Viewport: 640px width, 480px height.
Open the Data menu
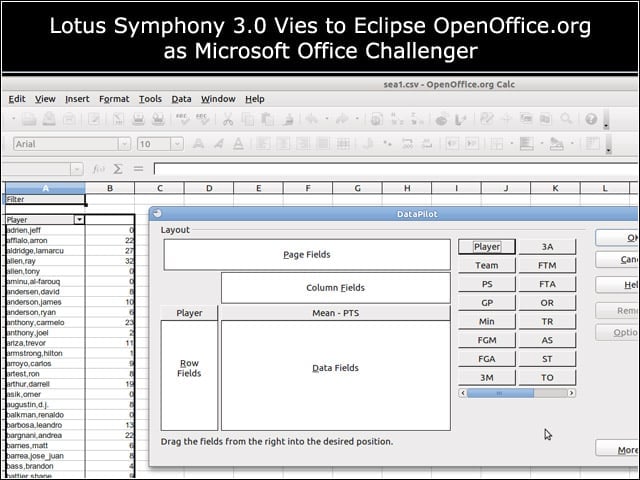click(181, 99)
